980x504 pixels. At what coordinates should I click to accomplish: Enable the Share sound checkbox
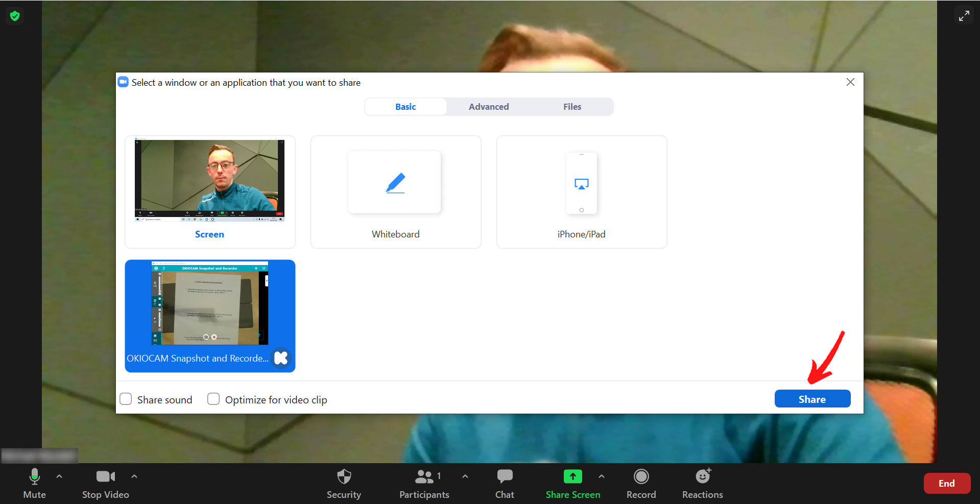tap(126, 399)
